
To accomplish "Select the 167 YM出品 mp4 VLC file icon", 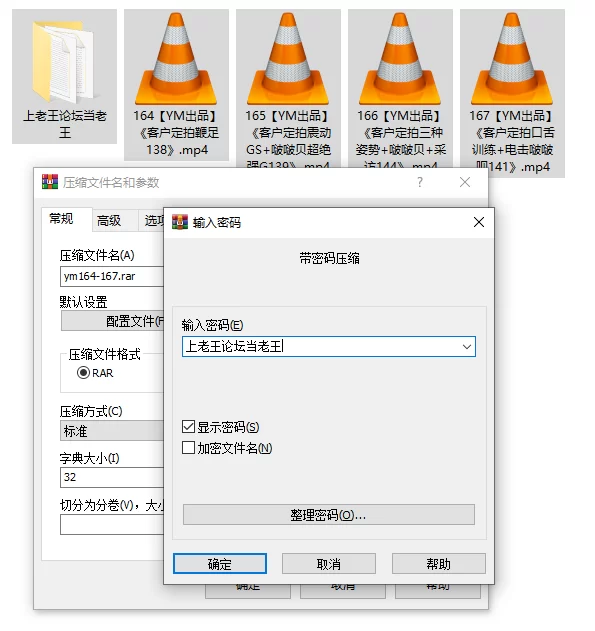I will pyautogui.click(x=512, y=59).
